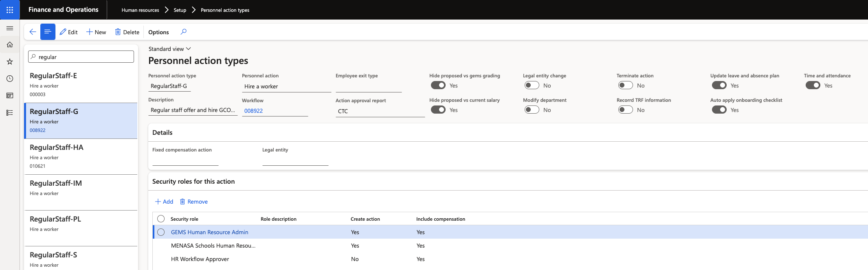Click the Edit pencil button
Screen dimensions: 868x270
[68, 32]
